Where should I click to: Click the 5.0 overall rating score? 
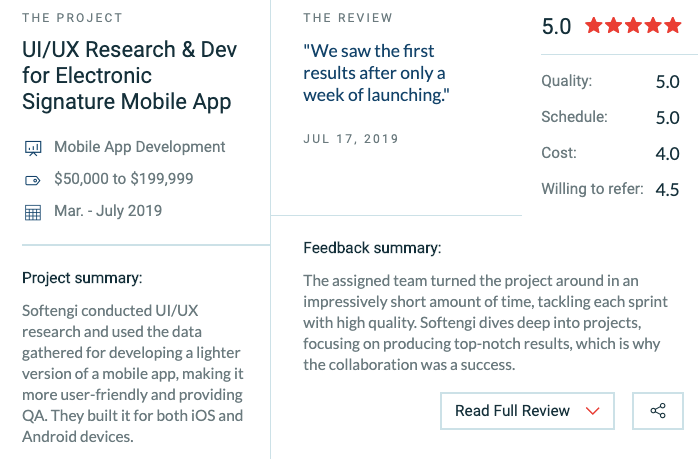tap(556, 26)
